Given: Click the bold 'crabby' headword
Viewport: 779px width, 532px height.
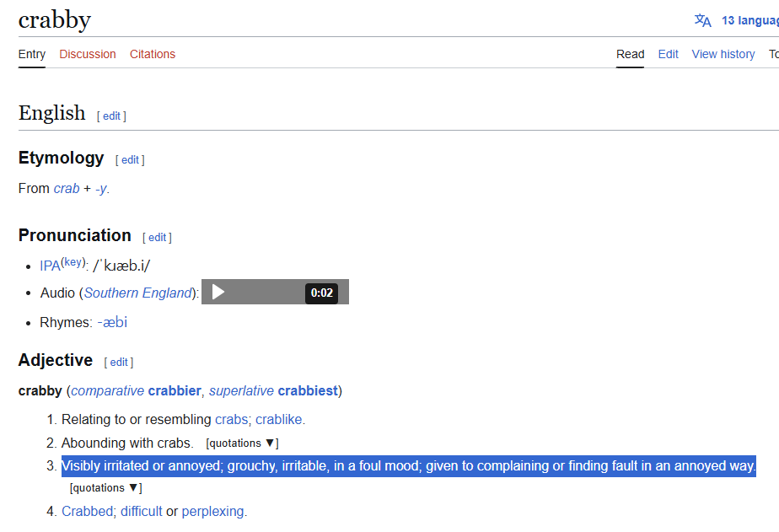Looking at the screenshot, I should (x=40, y=391).
